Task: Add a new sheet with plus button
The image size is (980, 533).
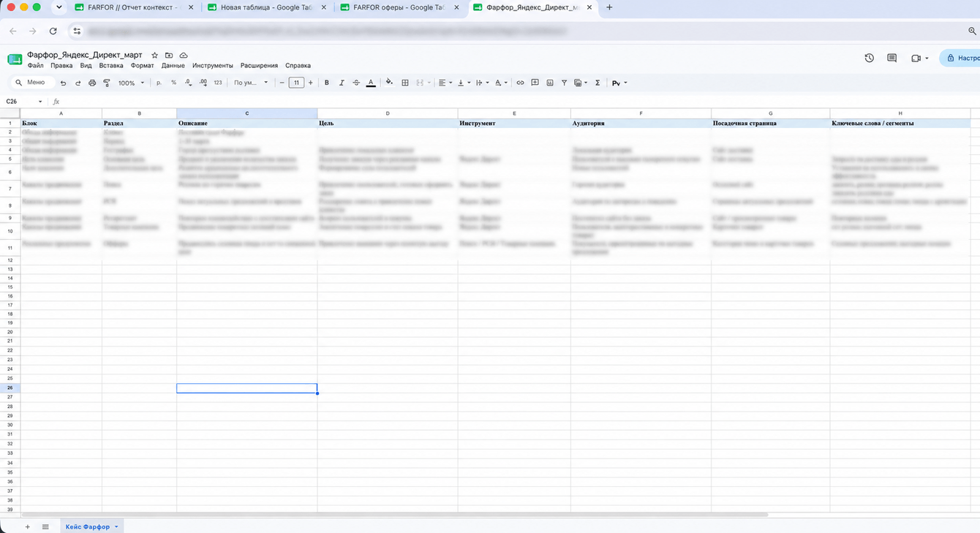Action: 28,526
